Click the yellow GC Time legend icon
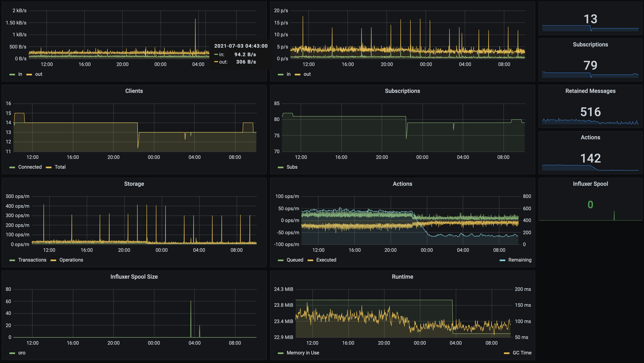 507,353
